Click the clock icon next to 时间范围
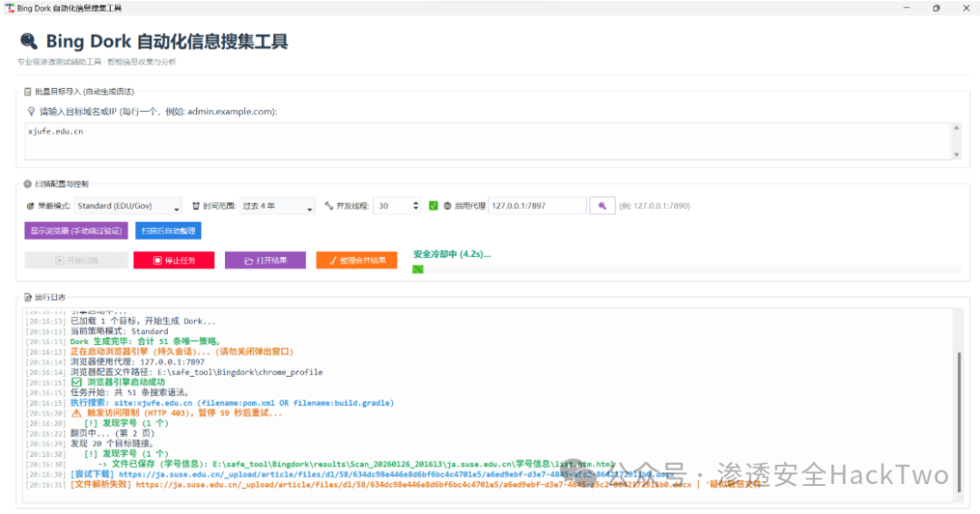Viewport: 980px width, 514px height. click(196, 206)
